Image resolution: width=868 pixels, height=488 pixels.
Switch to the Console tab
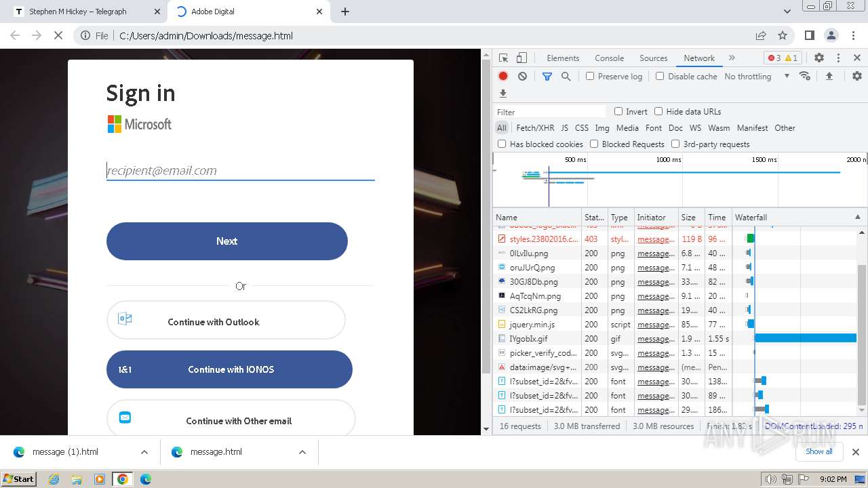(x=609, y=58)
